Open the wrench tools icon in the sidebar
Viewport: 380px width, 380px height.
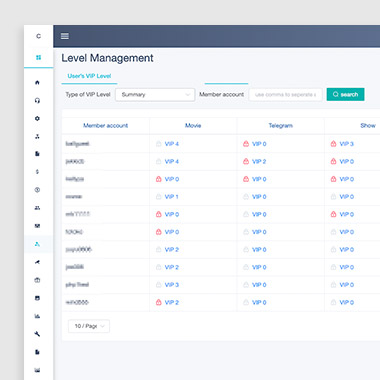click(37, 334)
